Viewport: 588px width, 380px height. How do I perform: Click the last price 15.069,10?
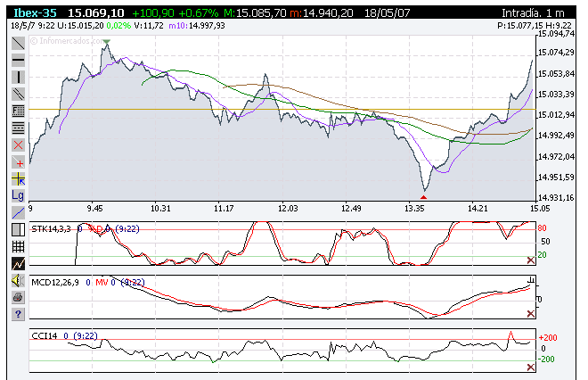pos(96,13)
